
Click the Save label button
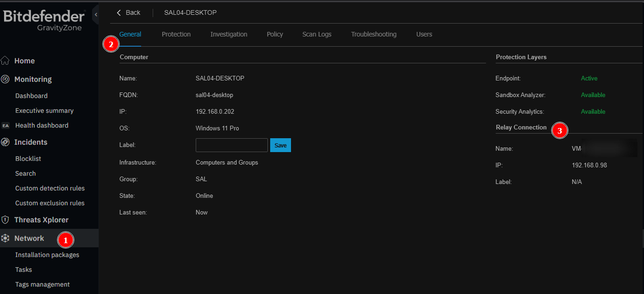pos(280,145)
